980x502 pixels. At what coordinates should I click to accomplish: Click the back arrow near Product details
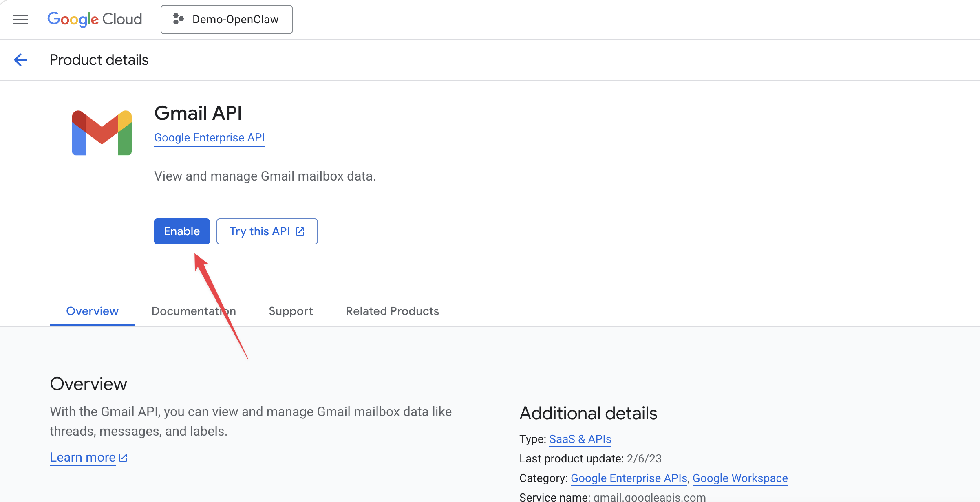(20, 59)
